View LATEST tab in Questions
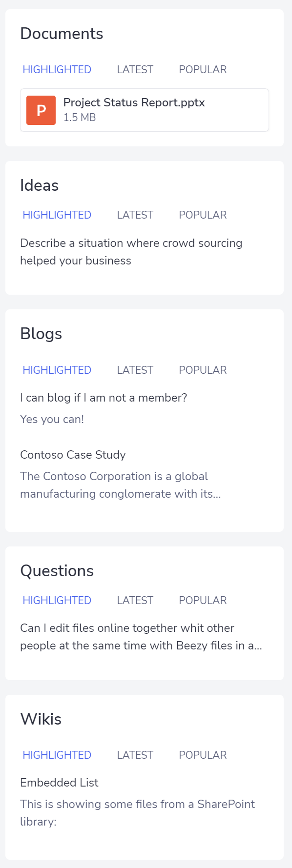 pos(135,600)
